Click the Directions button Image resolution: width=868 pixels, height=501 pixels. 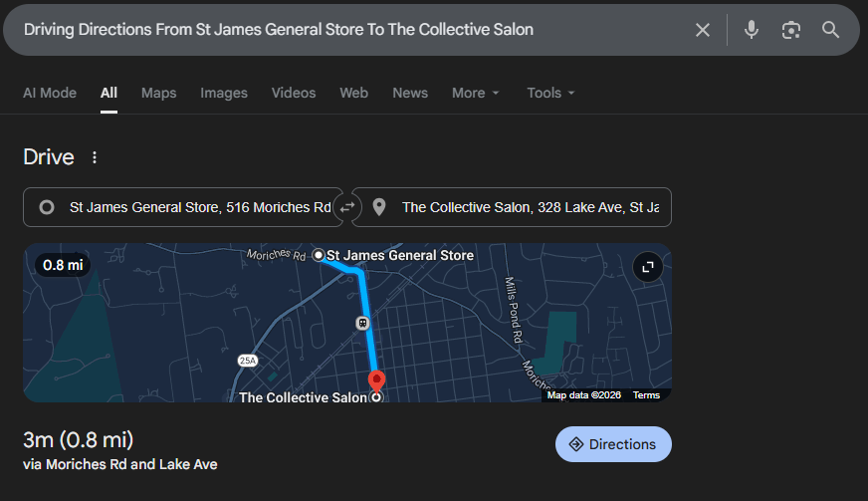pos(613,444)
